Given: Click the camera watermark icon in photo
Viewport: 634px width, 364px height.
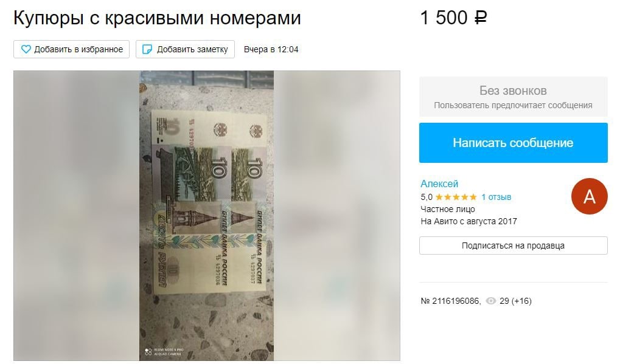Looking at the screenshot, I should coord(148,352).
